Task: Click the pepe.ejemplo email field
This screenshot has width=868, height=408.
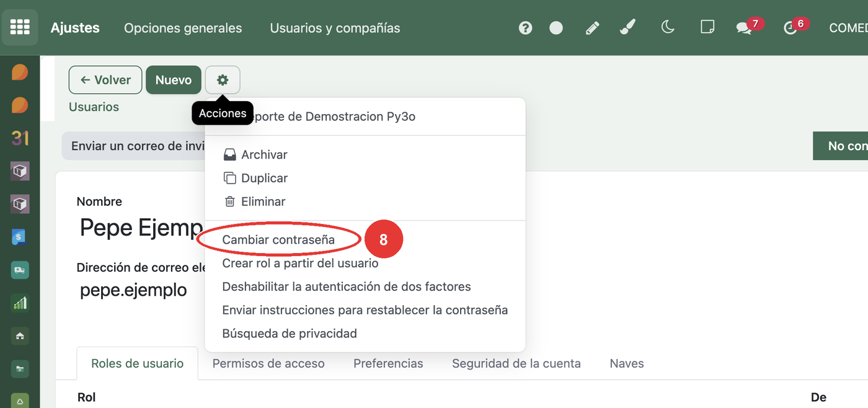Action: tap(133, 290)
